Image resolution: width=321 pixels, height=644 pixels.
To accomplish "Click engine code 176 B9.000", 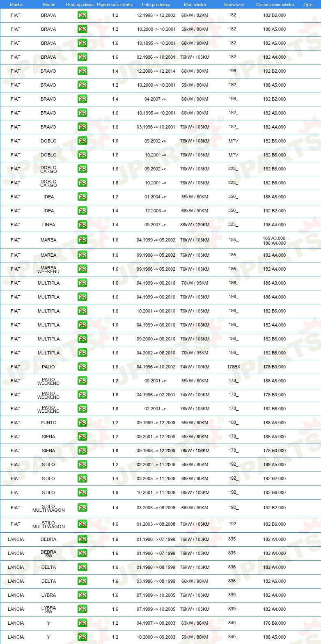I will [x=275, y=623].
